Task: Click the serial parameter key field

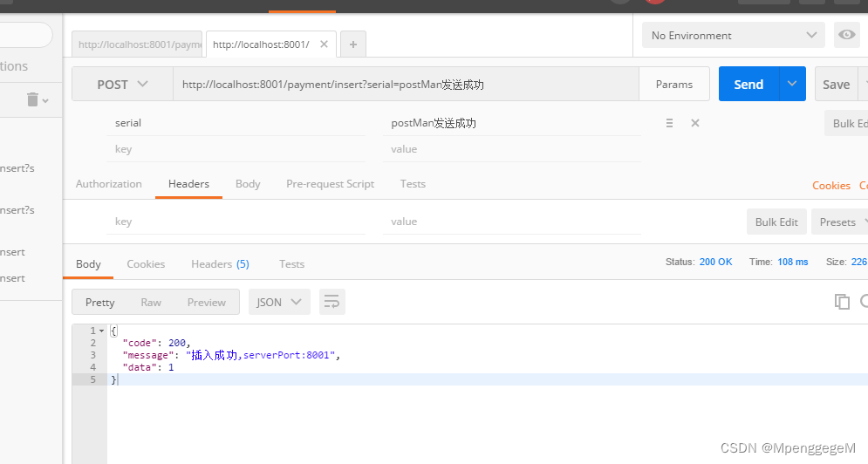Action: click(x=236, y=123)
